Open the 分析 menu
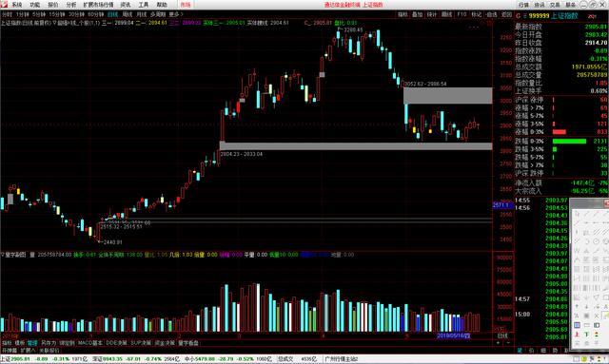The height and width of the screenshot is (364, 609). click(x=71, y=5)
